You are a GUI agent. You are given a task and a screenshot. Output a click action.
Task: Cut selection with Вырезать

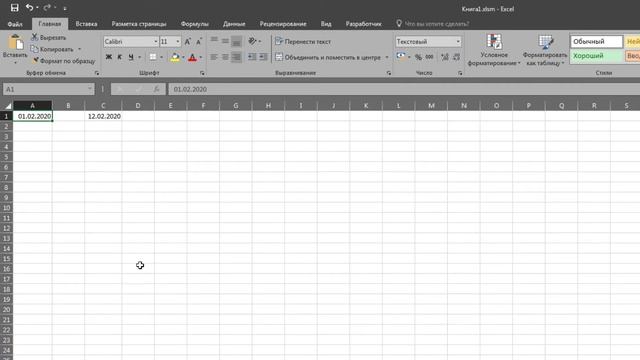[x=49, y=38]
